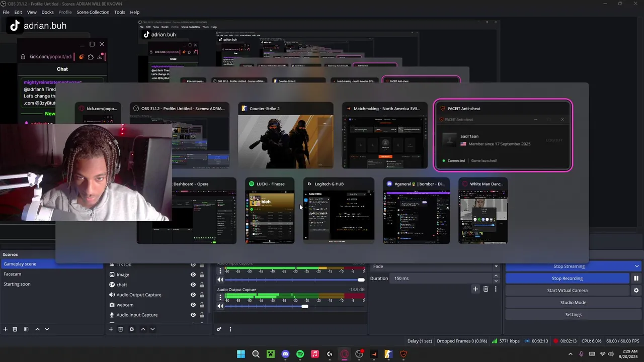Open the red music app taskbar icon
Screen dimensions: 644x362
pos(315,354)
